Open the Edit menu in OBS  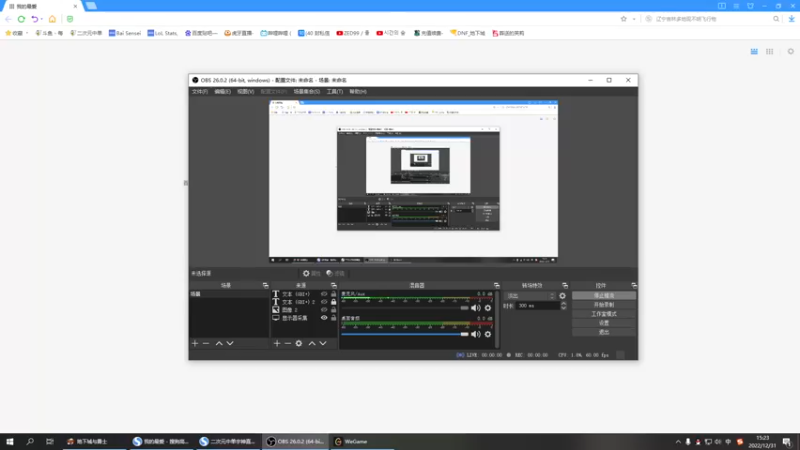222,91
